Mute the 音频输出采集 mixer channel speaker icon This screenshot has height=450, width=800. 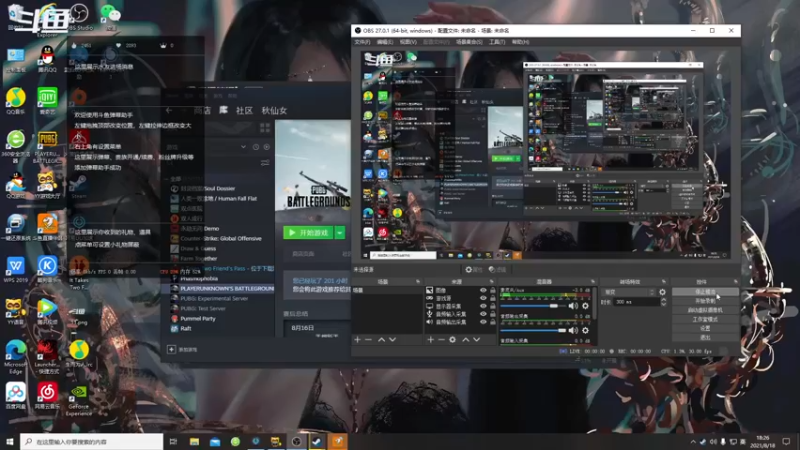pyautogui.click(x=573, y=331)
